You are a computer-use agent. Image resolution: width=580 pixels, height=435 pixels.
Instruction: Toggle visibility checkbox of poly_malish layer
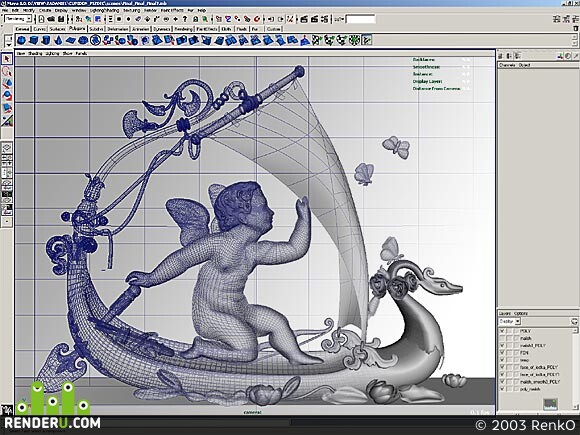[502, 389]
